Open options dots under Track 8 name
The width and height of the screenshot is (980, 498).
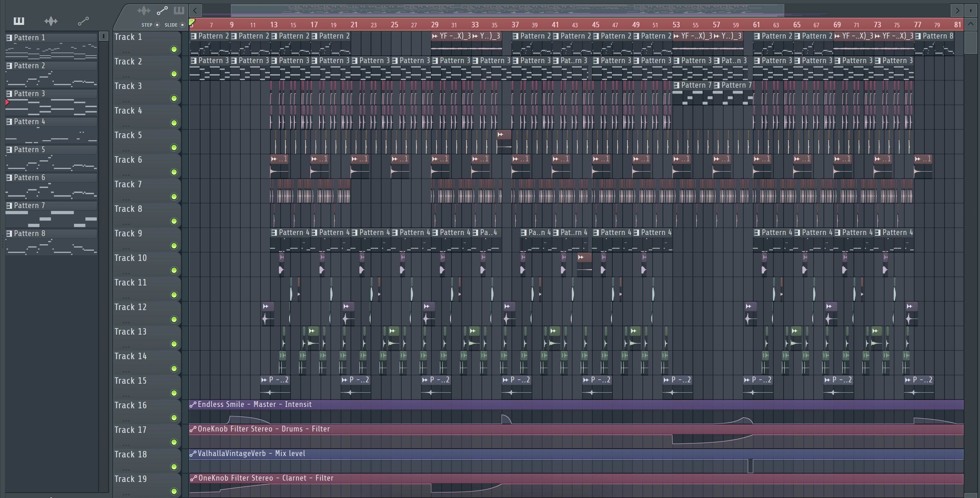click(126, 224)
